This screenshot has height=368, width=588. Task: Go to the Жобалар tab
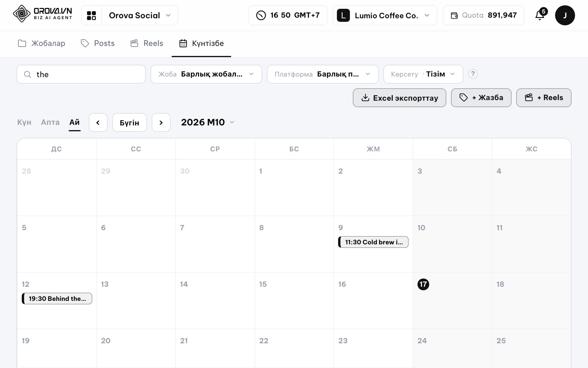tap(41, 43)
